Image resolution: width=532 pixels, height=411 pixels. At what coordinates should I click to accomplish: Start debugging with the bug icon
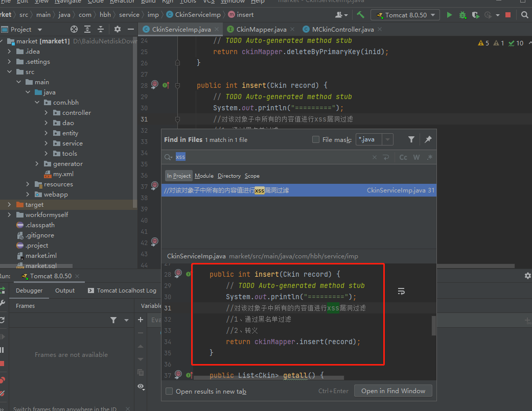point(462,15)
